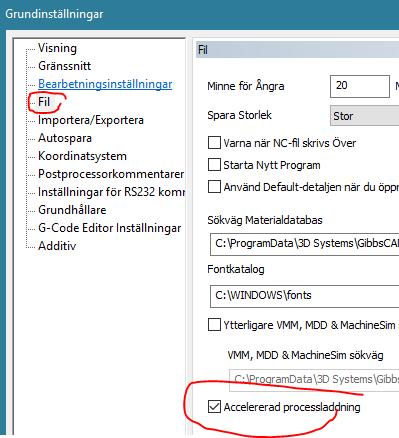Toggle Använd Default-detaljen checkbox
The height and width of the screenshot is (438, 399).
(x=214, y=187)
